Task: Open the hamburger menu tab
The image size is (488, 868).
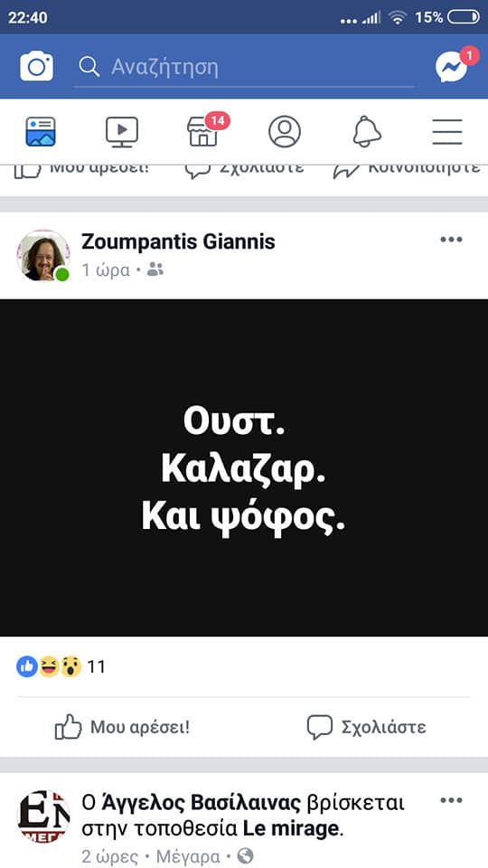Action: [x=447, y=132]
